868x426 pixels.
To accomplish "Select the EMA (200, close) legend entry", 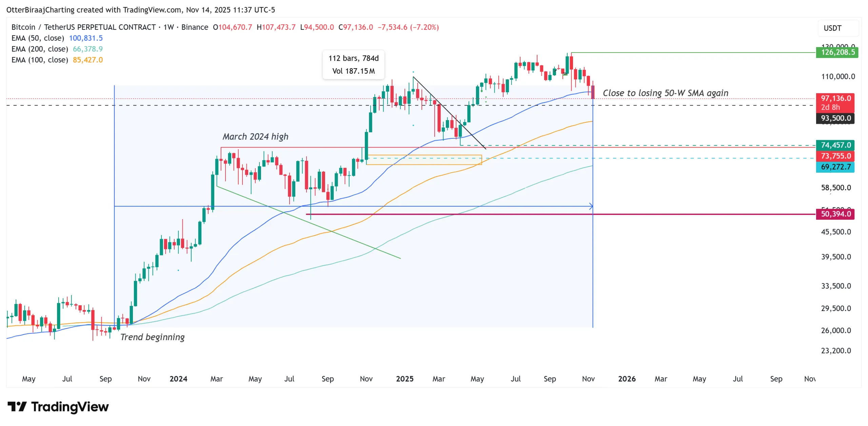I will [x=40, y=49].
